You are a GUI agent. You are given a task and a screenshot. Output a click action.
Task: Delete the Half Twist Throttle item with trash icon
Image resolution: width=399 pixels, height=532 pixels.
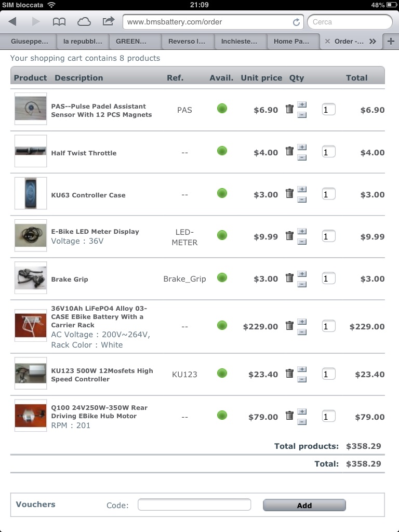(x=289, y=151)
